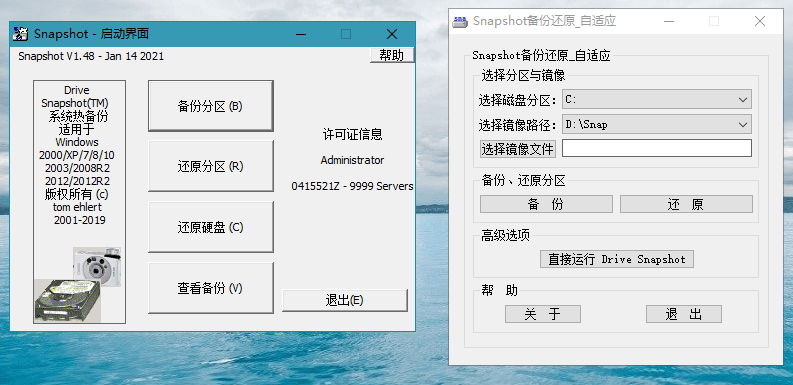Close the Snapshot 启动界面 window
The width and height of the screenshot is (793, 385).
[392, 34]
